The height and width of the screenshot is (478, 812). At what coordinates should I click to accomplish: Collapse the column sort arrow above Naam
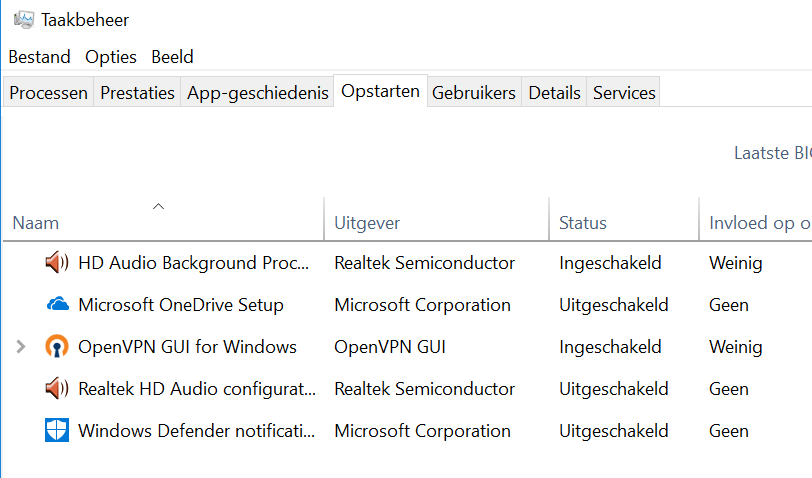click(x=158, y=206)
